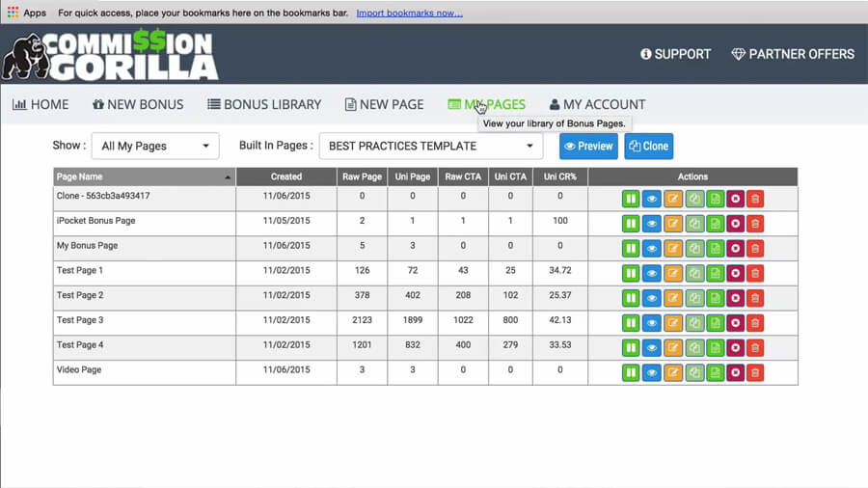Open the New Bonus menu item
Screen dimensions: 868x488
click(x=139, y=104)
